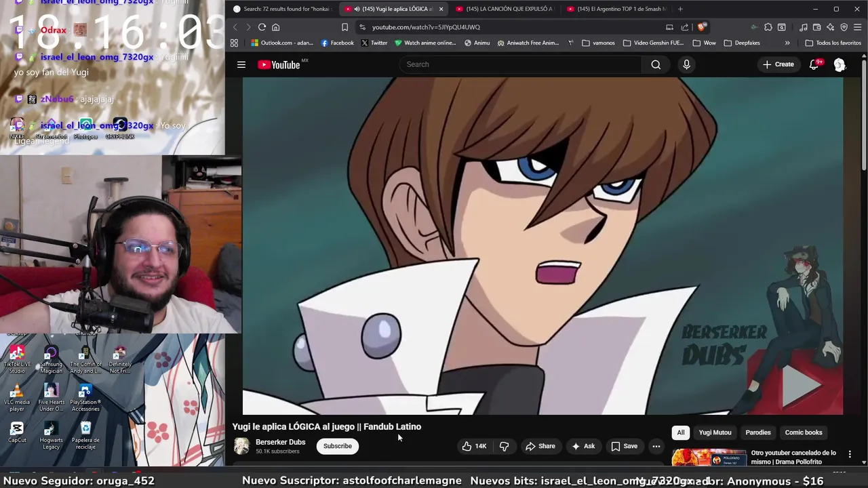Viewport: 868px width, 488px height.
Task: Open Samsung Magician desktop shortcut
Action: tap(51, 359)
